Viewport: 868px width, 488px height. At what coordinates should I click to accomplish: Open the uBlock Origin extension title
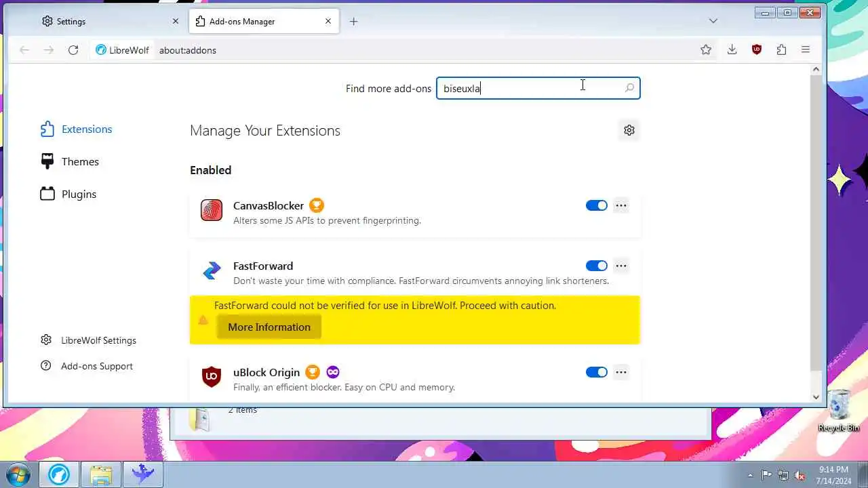[267, 372]
